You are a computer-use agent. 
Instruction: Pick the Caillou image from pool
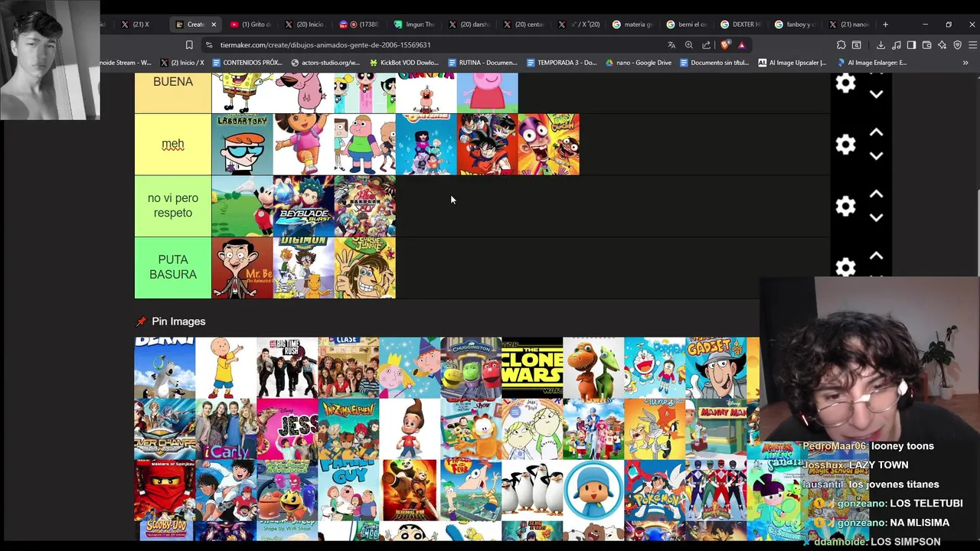pyautogui.click(x=226, y=367)
